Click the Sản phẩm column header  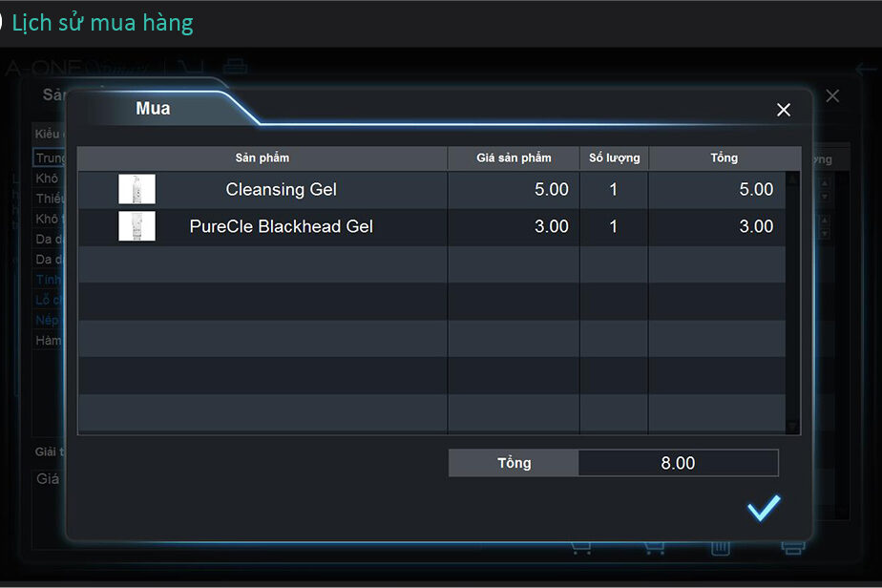(262, 157)
